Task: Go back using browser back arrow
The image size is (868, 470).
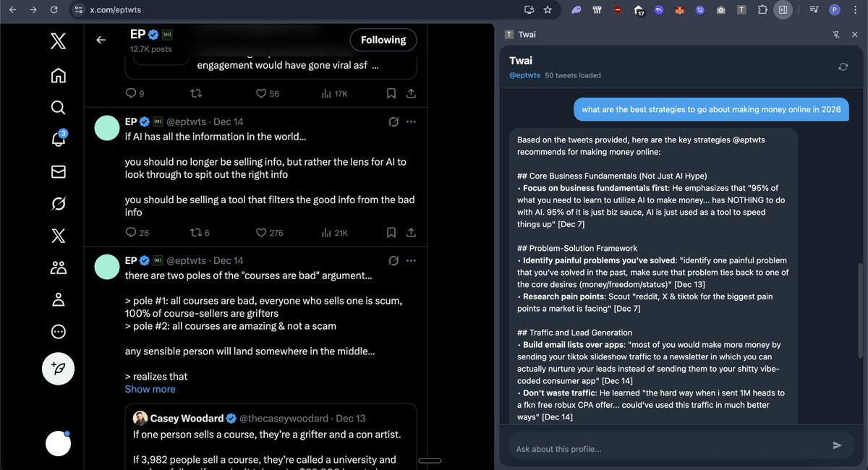Action: tap(12, 10)
